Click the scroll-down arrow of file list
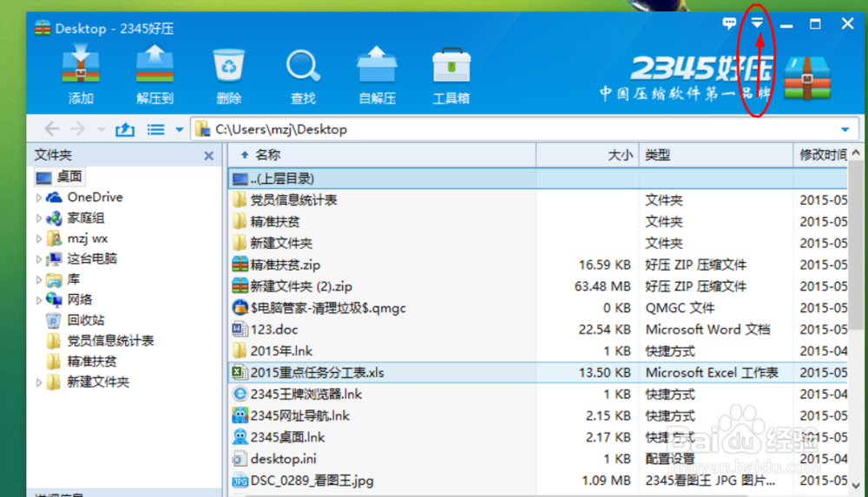This screenshot has height=497, width=868. [x=856, y=486]
